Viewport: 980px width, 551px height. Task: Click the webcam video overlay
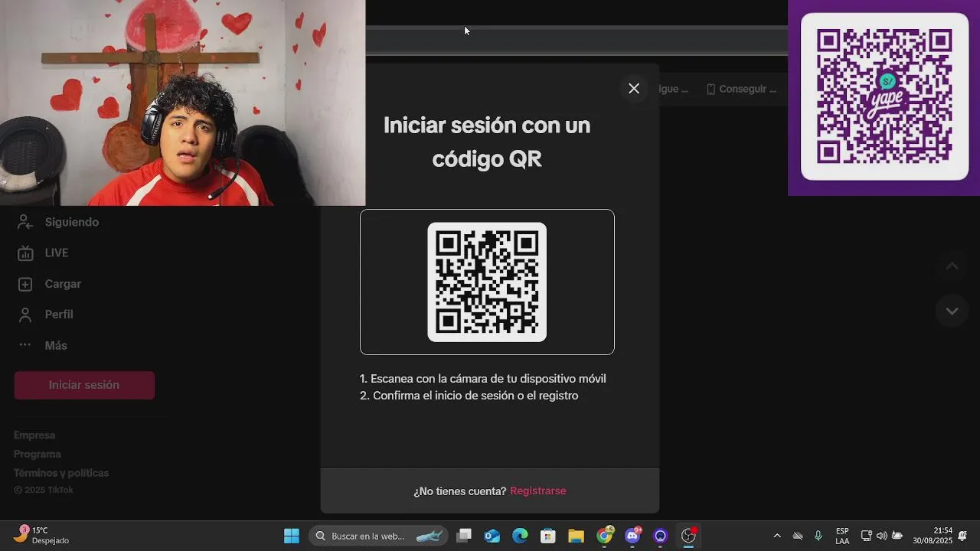click(182, 103)
